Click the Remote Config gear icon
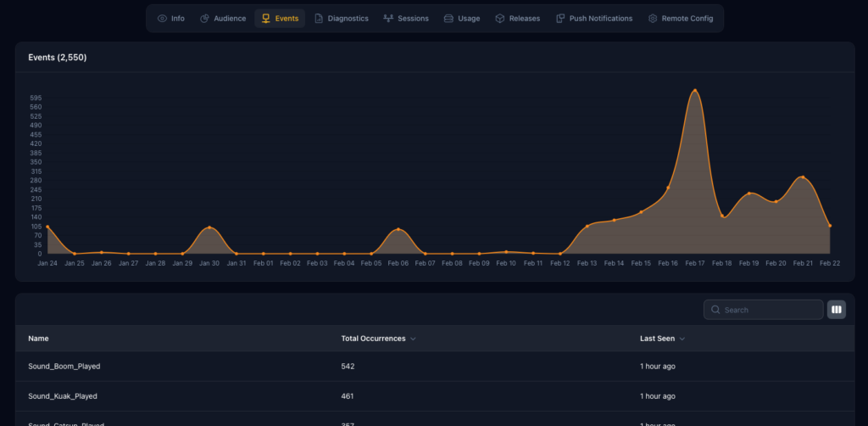Image resolution: width=868 pixels, height=426 pixels. (653, 19)
